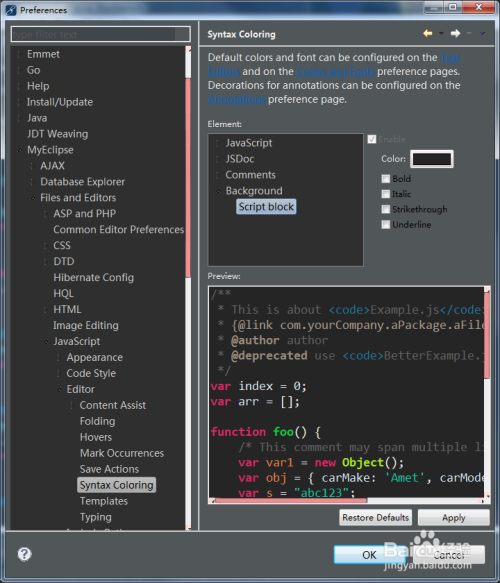The height and width of the screenshot is (583, 500).
Task: Select Code Style under JavaScript
Action: pyautogui.click(x=91, y=374)
